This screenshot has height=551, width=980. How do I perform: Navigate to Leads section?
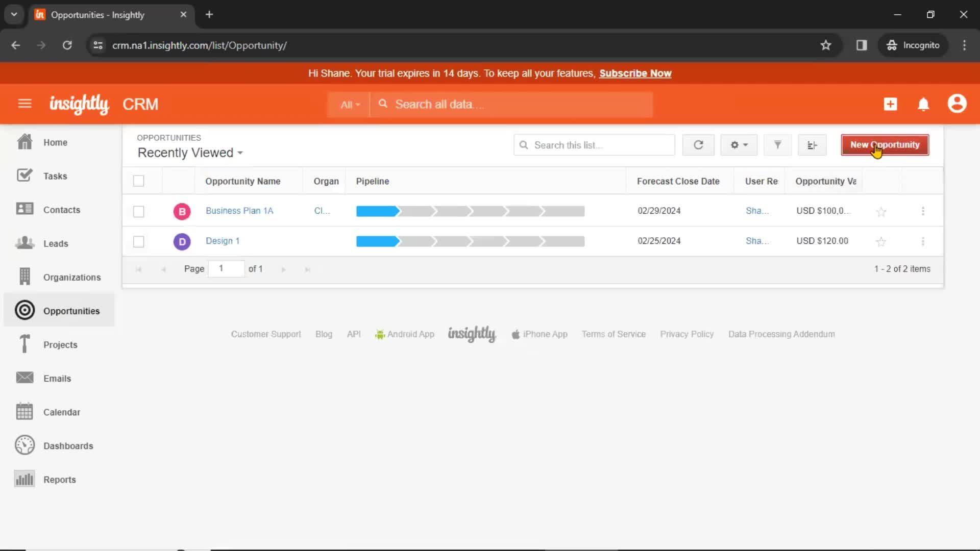(x=56, y=243)
